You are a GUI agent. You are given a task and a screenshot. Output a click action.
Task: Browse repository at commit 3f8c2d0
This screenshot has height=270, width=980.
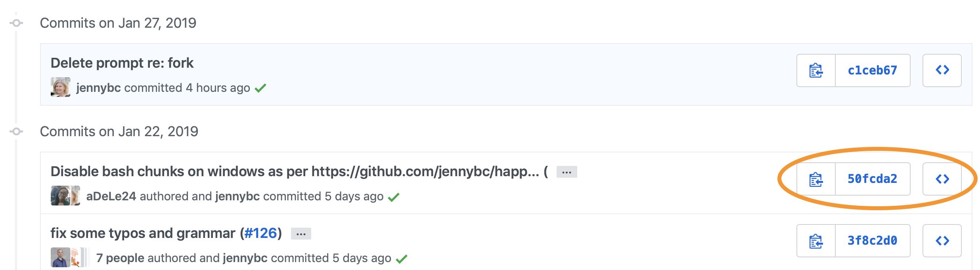[x=942, y=241]
